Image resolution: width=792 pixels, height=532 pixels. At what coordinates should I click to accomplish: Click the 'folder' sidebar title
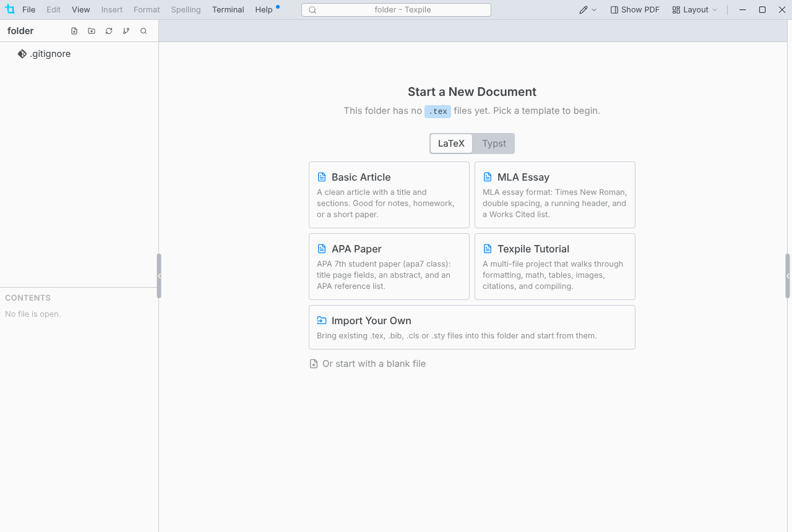click(x=20, y=31)
